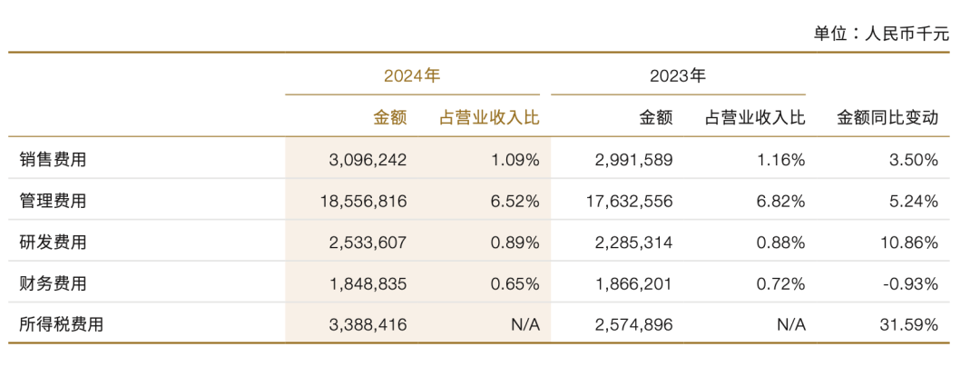Click the 研发费用 row label
This screenshot has width=980, height=367.
point(54,243)
